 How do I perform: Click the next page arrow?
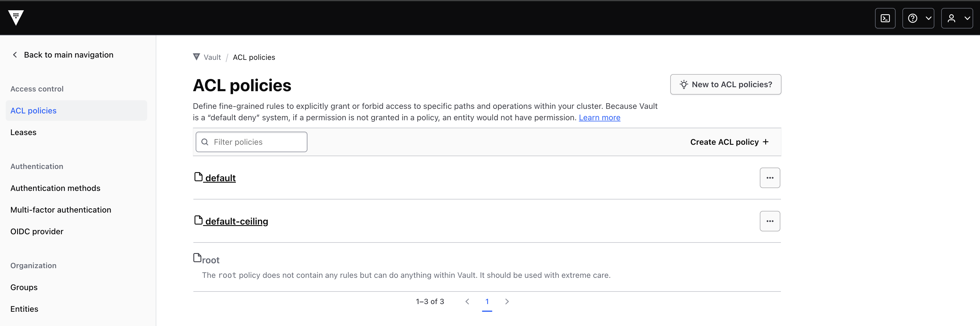pos(507,302)
